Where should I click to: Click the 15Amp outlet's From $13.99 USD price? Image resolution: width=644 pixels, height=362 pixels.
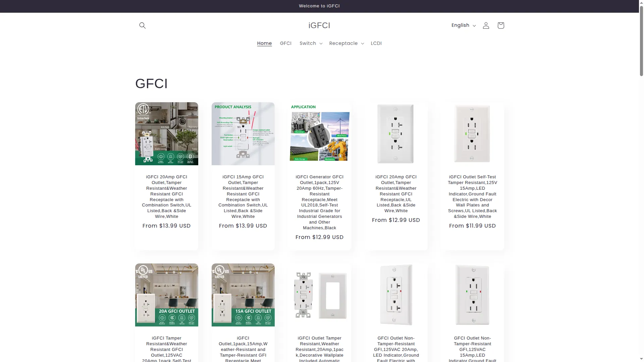click(x=243, y=226)
